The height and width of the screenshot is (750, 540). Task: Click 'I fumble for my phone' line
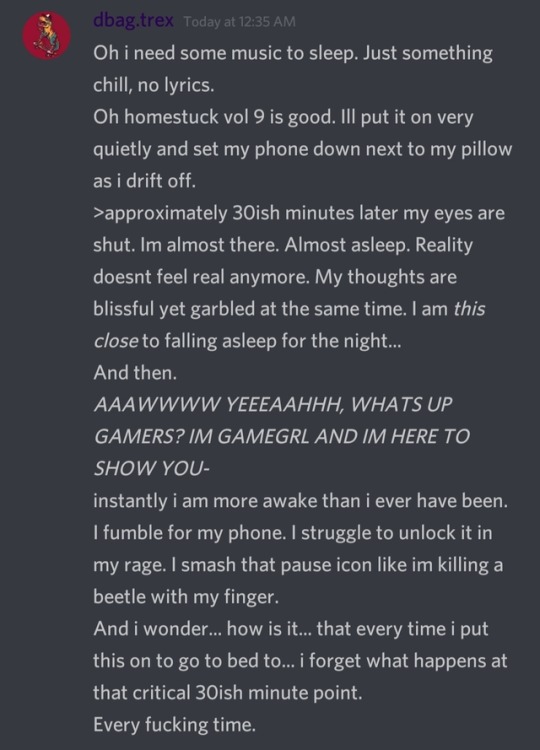point(293,533)
